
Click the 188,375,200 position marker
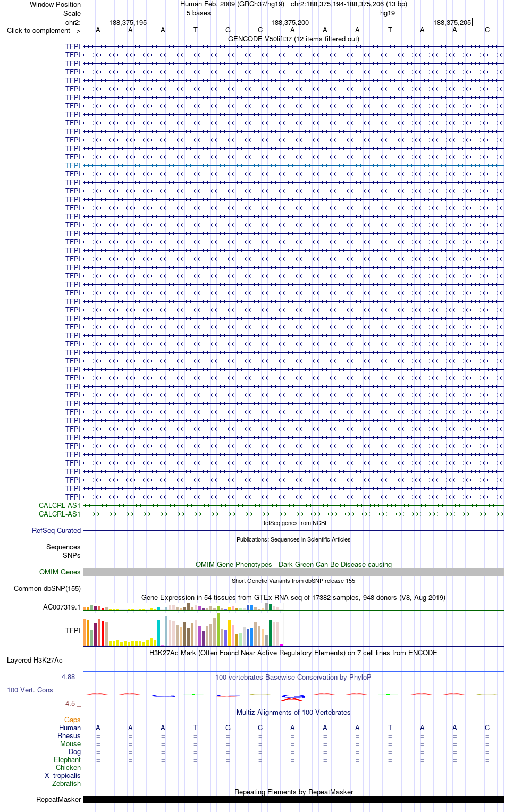pyautogui.click(x=290, y=22)
